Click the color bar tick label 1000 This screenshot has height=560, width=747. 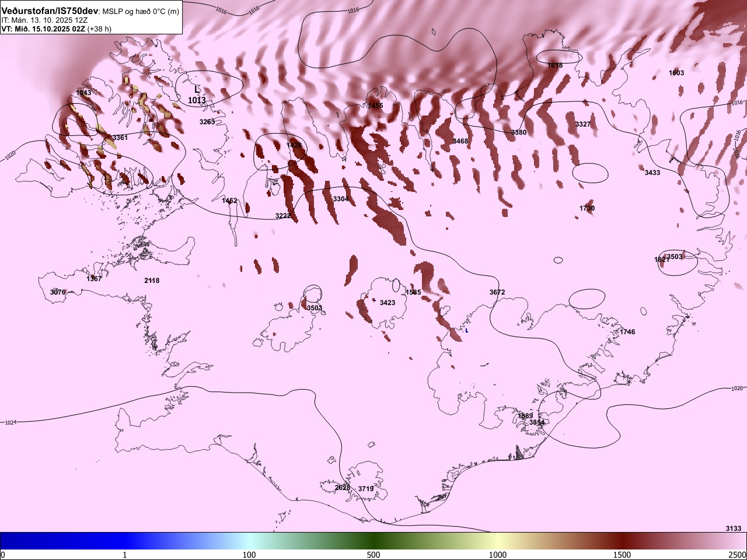(x=498, y=555)
